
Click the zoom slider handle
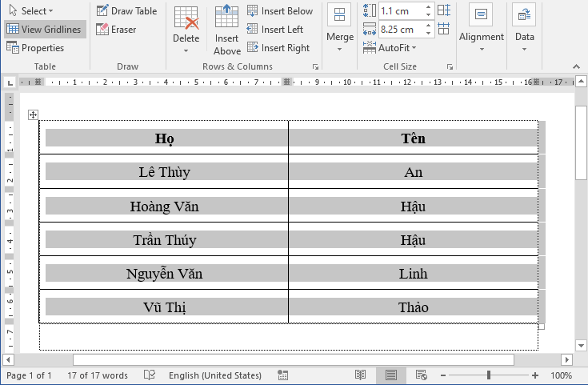[x=489, y=375]
